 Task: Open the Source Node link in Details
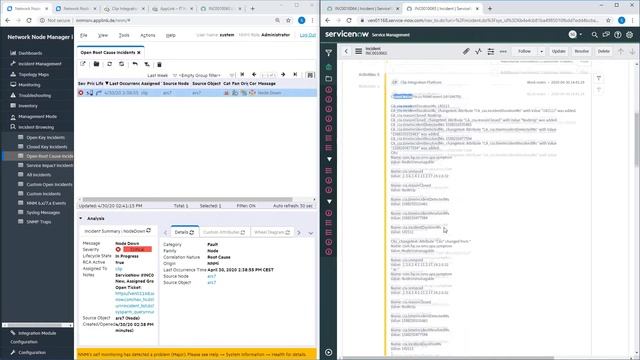click(x=211, y=276)
